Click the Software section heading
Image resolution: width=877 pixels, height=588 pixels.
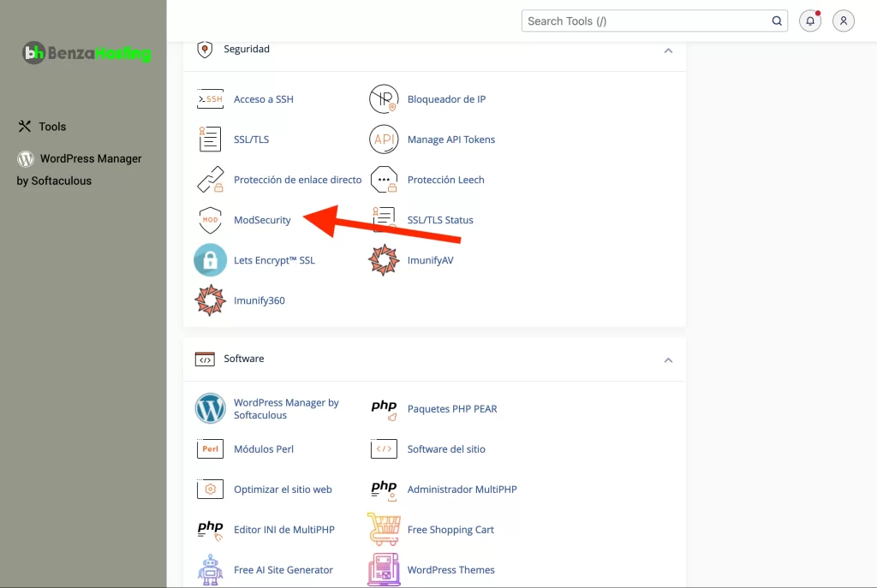(x=244, y=359)
